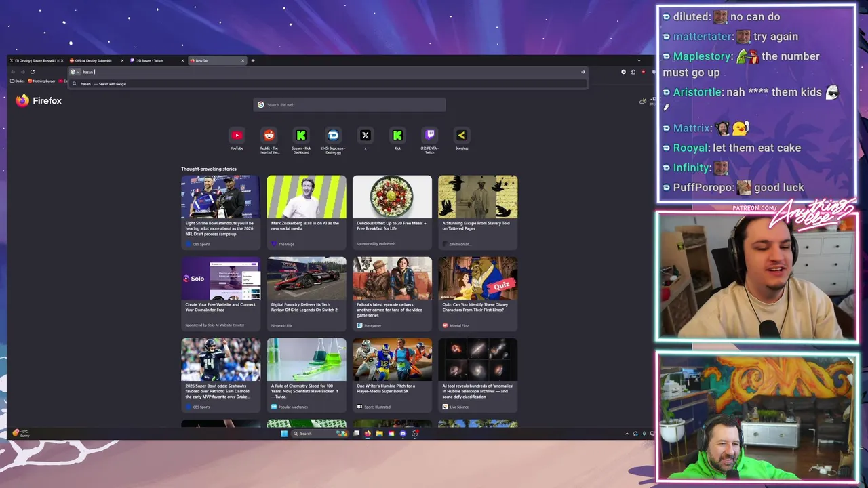Open Discord from the Windows taskbar
The image size is (868, 488).
(403, 434)
